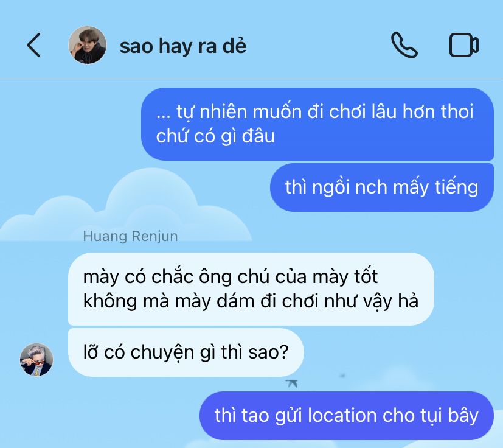Start a voice call with the phone icon
The image size is (503, 448).
[404, 45]
